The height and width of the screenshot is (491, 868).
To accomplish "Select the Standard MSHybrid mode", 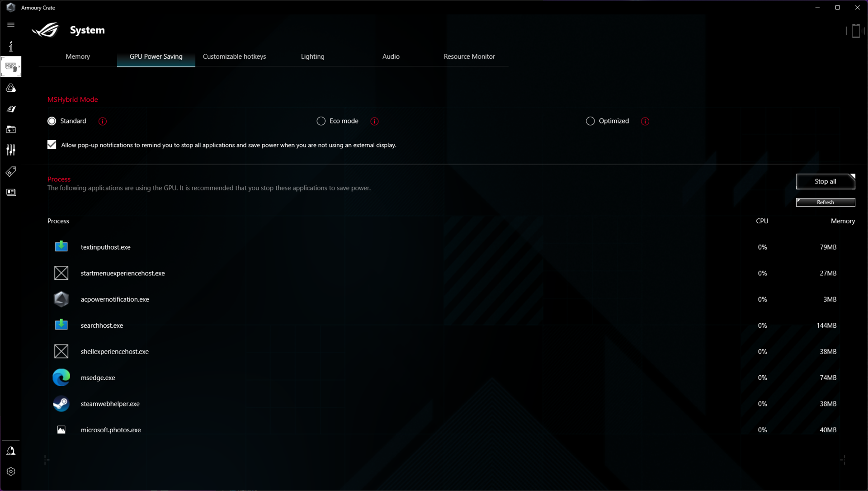I will click(x=52, y=121).
